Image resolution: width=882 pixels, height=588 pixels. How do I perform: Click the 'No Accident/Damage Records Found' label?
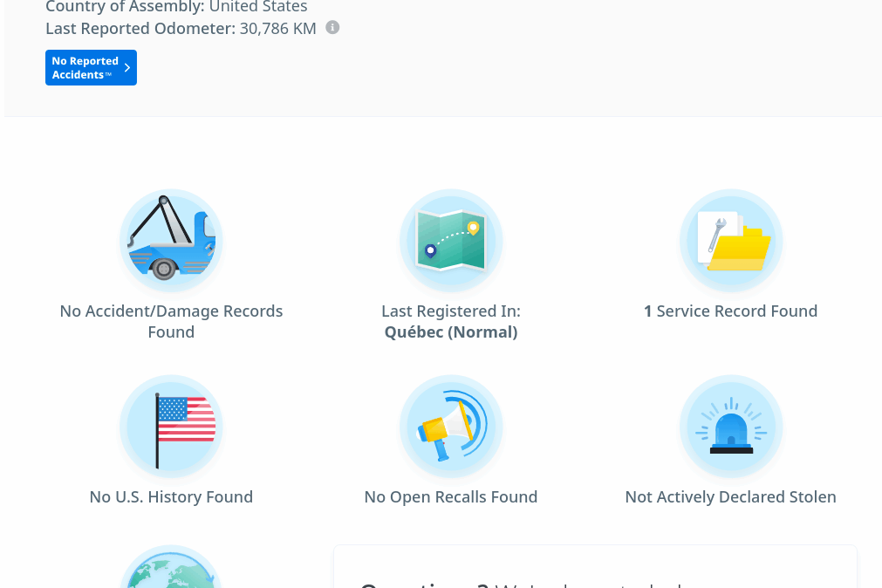coord(171,321)
